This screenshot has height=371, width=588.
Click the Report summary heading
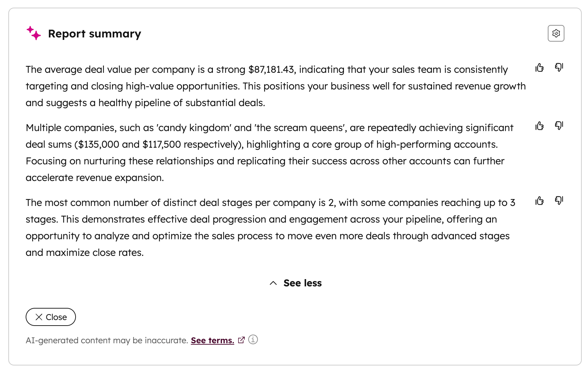coord(94,34)
